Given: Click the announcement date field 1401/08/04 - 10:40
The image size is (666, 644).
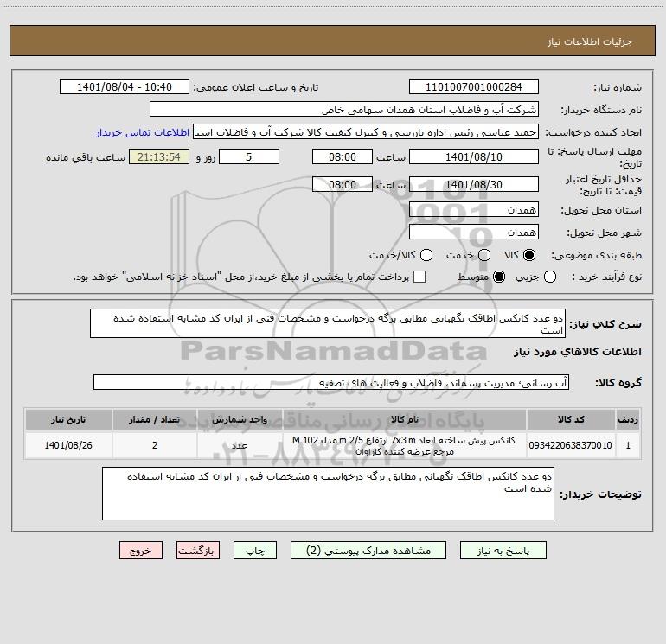Looking at the screenshot, I should coord(125,87).
